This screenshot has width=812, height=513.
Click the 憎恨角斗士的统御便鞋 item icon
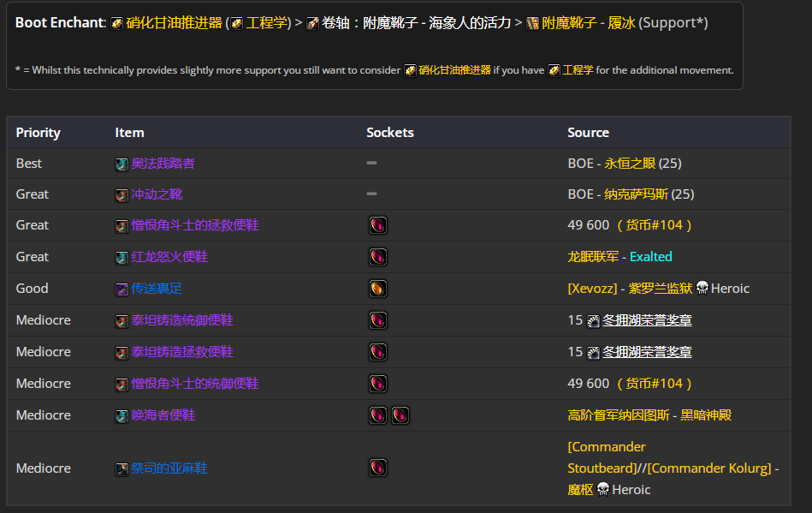click(122, 385)
